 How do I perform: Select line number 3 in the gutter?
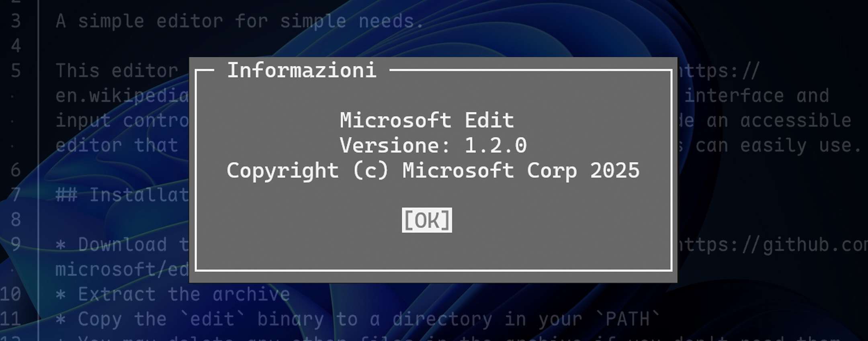pyautogui.click(x=16, y=21)
